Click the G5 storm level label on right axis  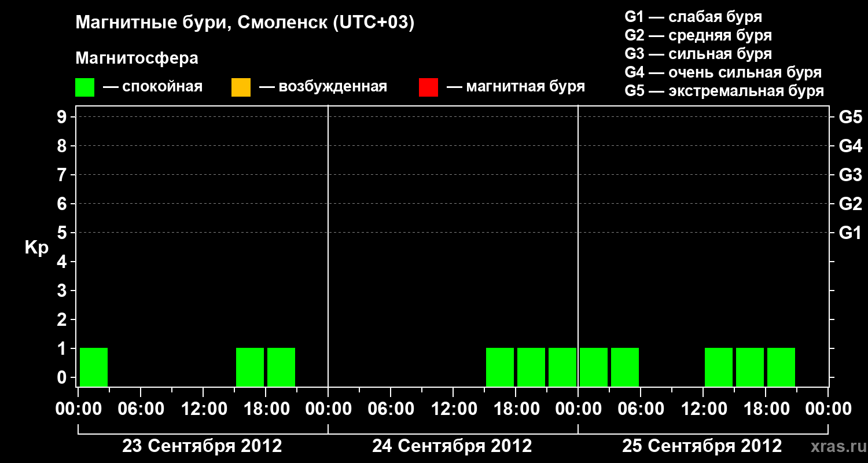850,117
